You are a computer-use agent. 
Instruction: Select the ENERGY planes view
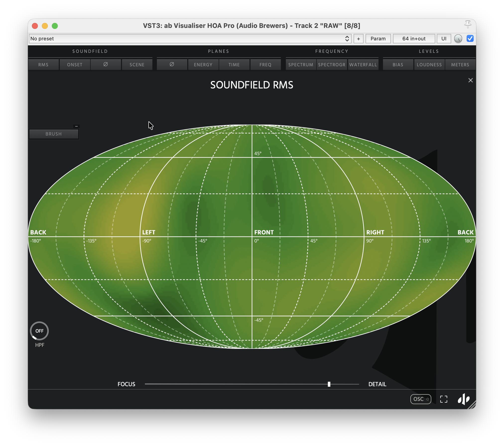(x=203, y=65)
